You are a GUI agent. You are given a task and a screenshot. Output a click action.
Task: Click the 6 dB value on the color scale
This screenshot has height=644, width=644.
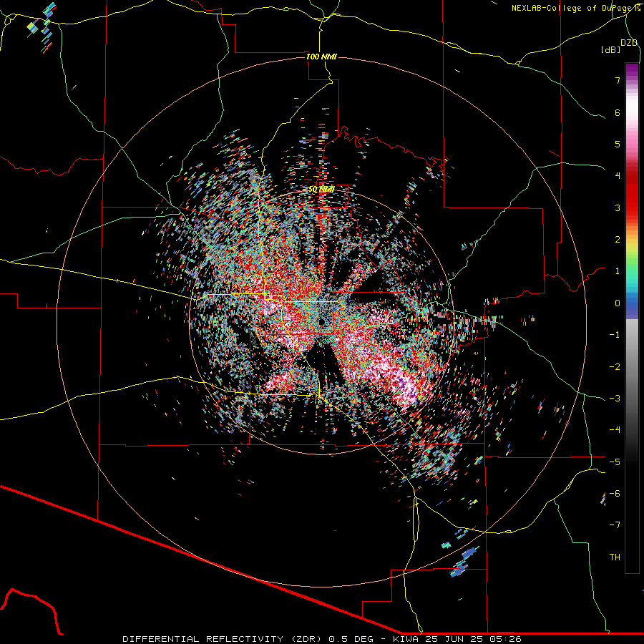point(618,112)
